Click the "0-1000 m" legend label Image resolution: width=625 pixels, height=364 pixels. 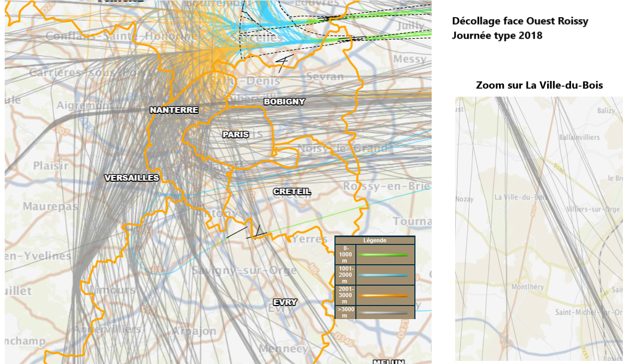pos(345,254)
